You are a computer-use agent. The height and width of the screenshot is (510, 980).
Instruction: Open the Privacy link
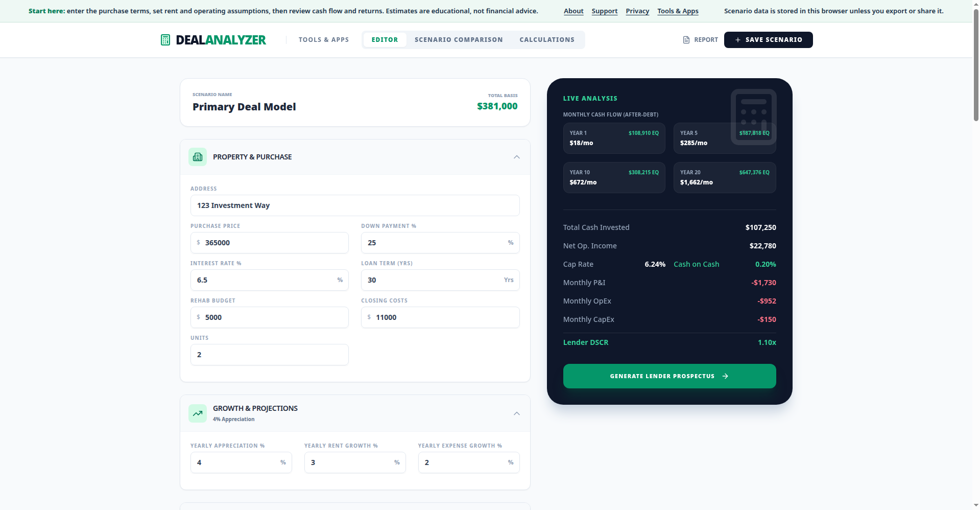[x=637, y=11]
